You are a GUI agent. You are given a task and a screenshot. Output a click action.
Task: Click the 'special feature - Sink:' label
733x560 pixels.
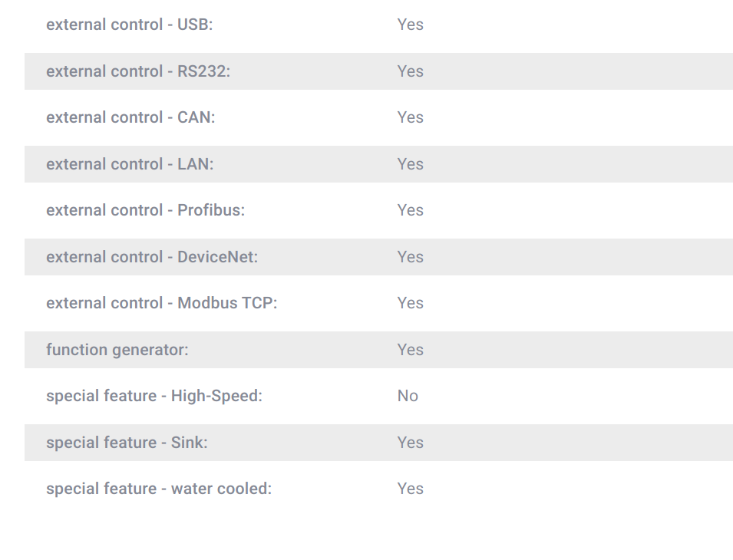point(127,443)
